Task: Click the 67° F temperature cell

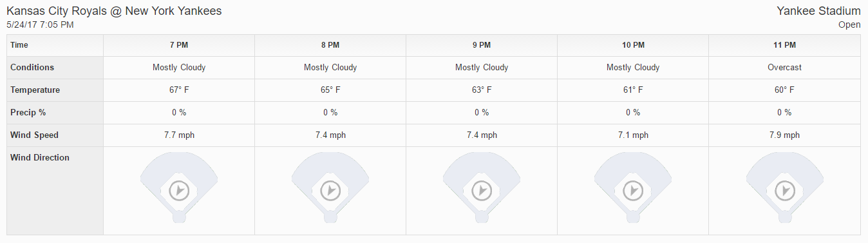Action: pos(179,90)
